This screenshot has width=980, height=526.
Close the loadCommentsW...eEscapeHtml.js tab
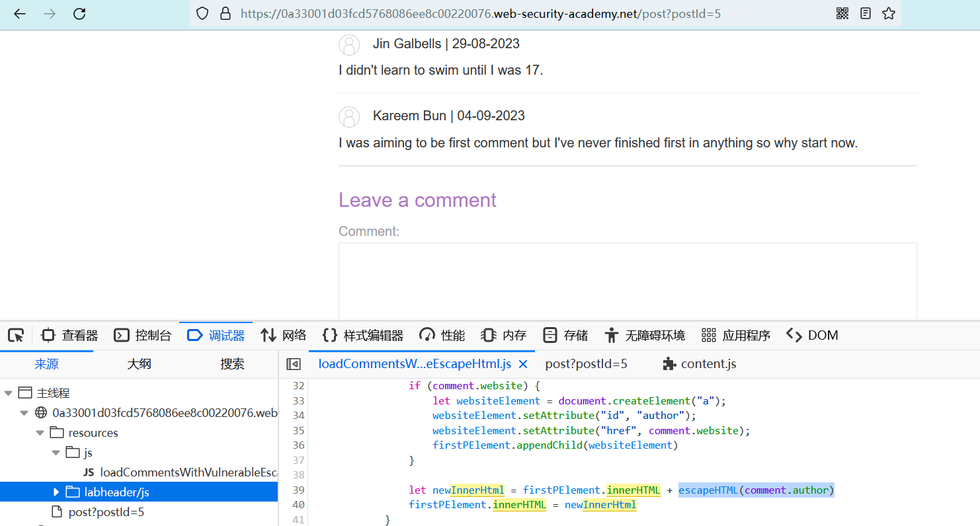click(x=522, y=364)
